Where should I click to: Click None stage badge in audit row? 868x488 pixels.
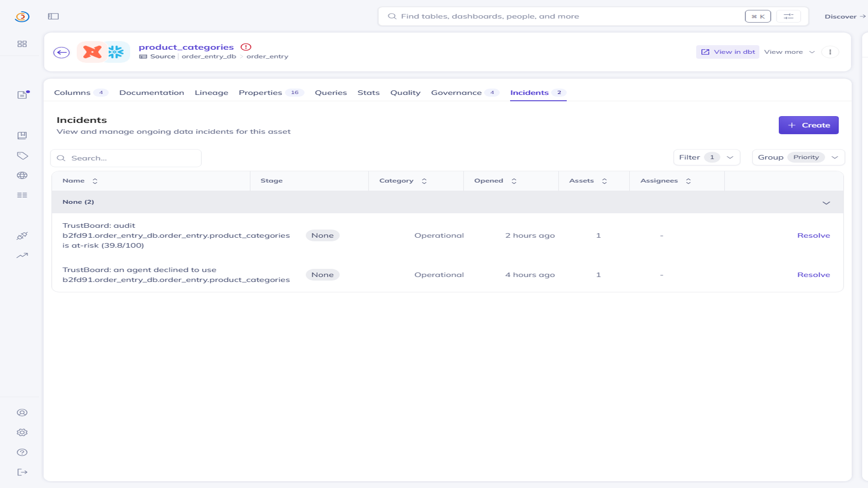pos(322,235)
